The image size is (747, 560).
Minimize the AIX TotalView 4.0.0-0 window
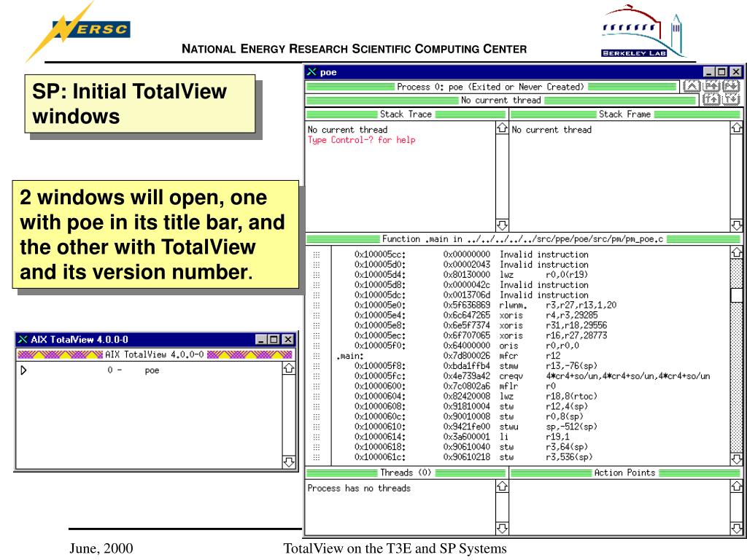click(260, 339)
